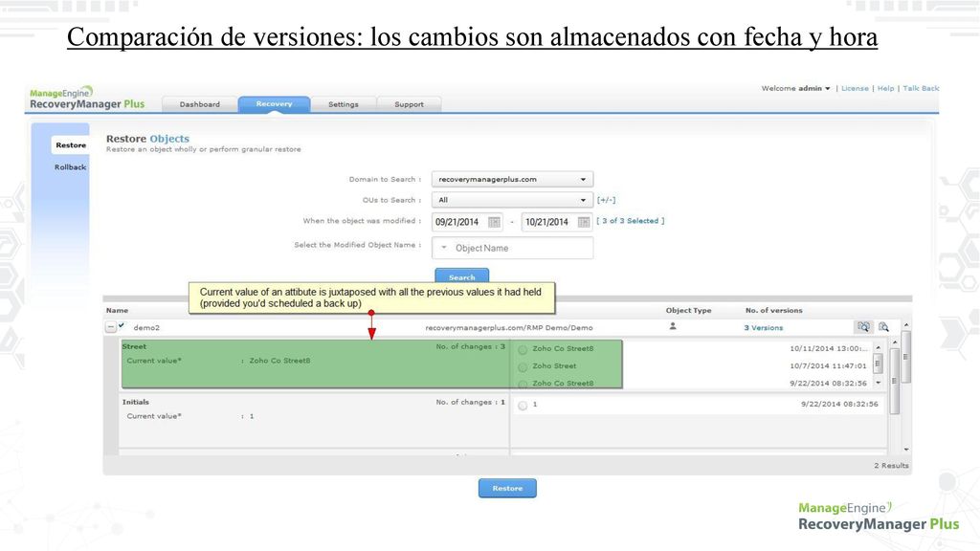Click the Name column header
The height and width of the screenshot is (551, 980).
117,310
